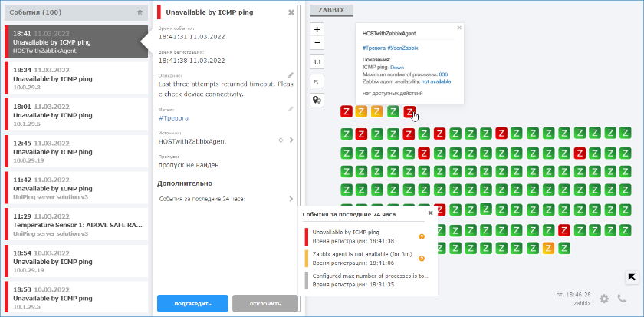Expand the source HOSTwithZabbixAgent chevron
Screen dimensions: 644x317
coord(291,140)
